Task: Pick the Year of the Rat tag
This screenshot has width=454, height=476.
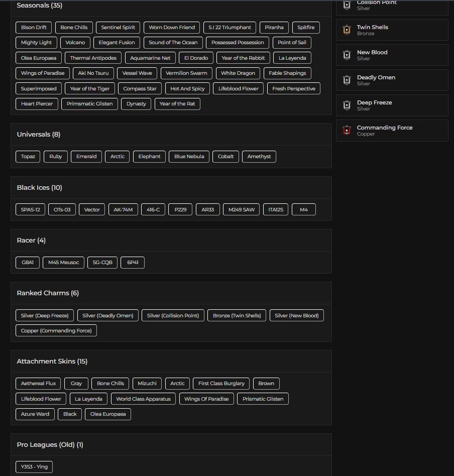Action: click(x=177, y=104)
